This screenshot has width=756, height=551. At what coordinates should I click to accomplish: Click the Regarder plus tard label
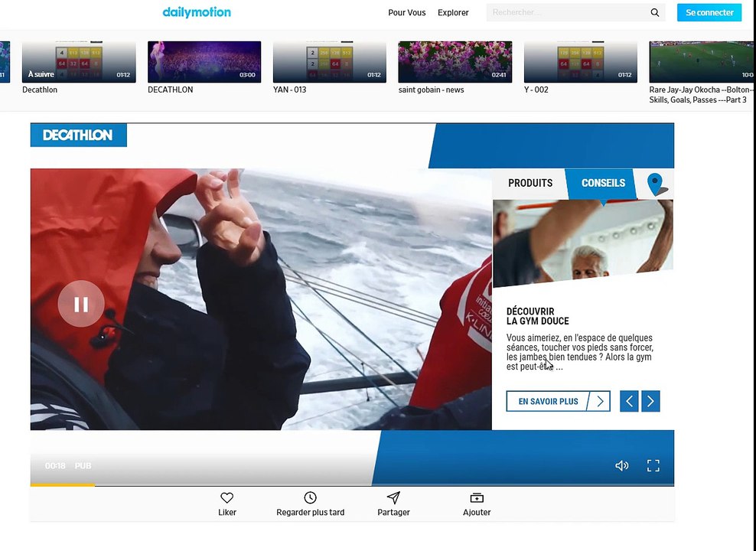pos(311,513)
